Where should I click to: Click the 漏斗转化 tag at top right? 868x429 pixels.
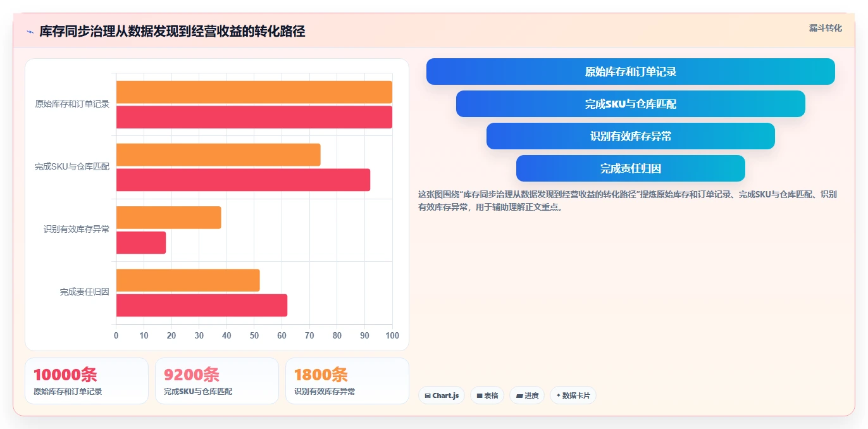coord(825,28)
